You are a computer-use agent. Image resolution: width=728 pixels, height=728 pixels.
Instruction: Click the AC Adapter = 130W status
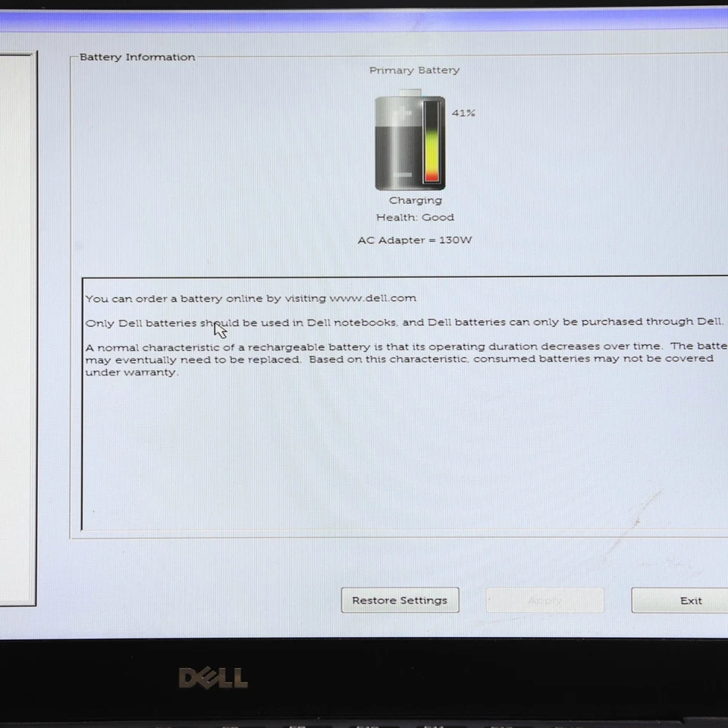click(x=415, y=240)
